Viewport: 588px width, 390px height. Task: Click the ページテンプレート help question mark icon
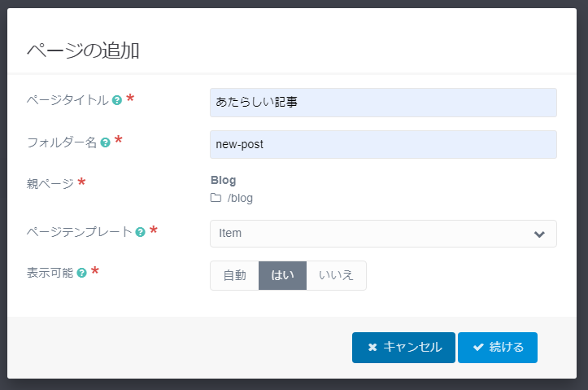coord(140,232)
